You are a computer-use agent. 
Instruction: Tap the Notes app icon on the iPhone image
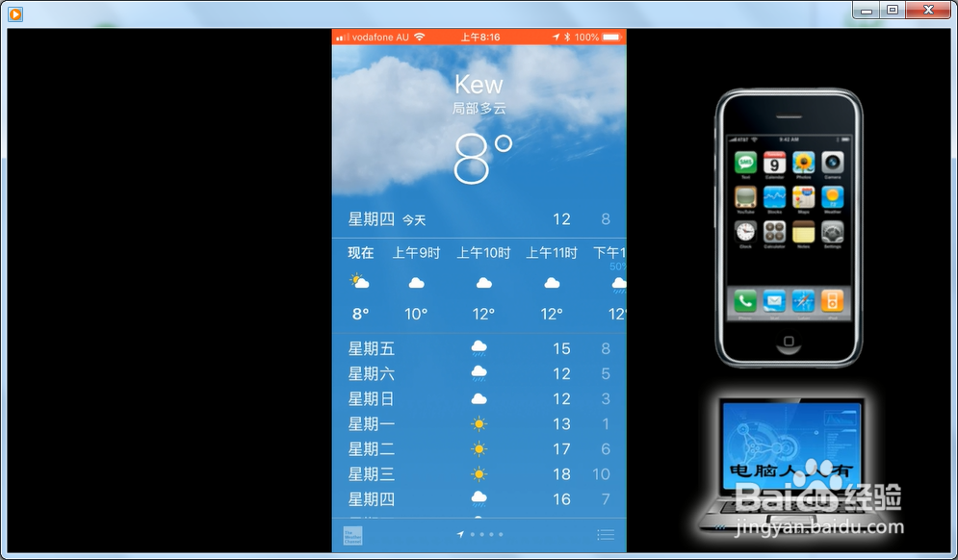tap(803, 232)
